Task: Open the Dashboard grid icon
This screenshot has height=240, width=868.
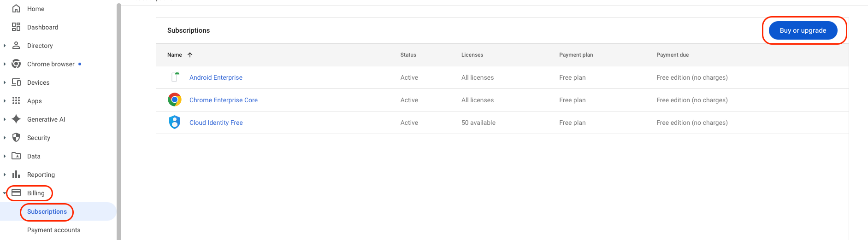Action: [16, 27]
